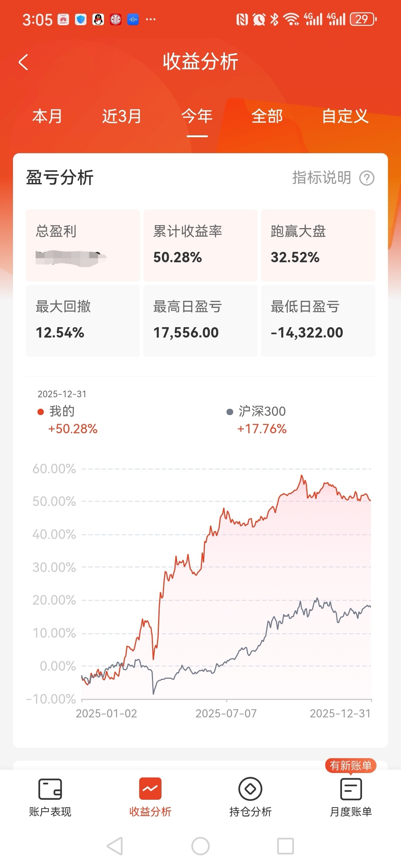Open the indicator help question mark icon
Viewport: 401px width, 868px height.
point(366,178)
